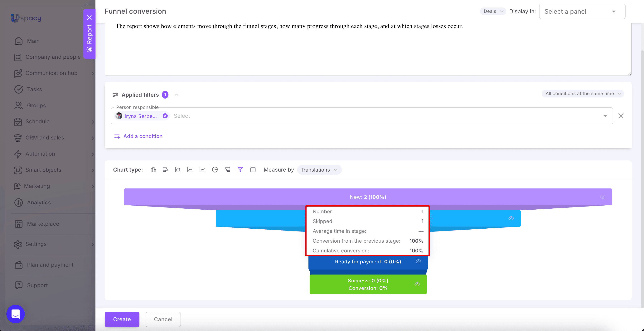Open Analytics in the sidebar
644x331 pixels.
click(x=39, y=202)
